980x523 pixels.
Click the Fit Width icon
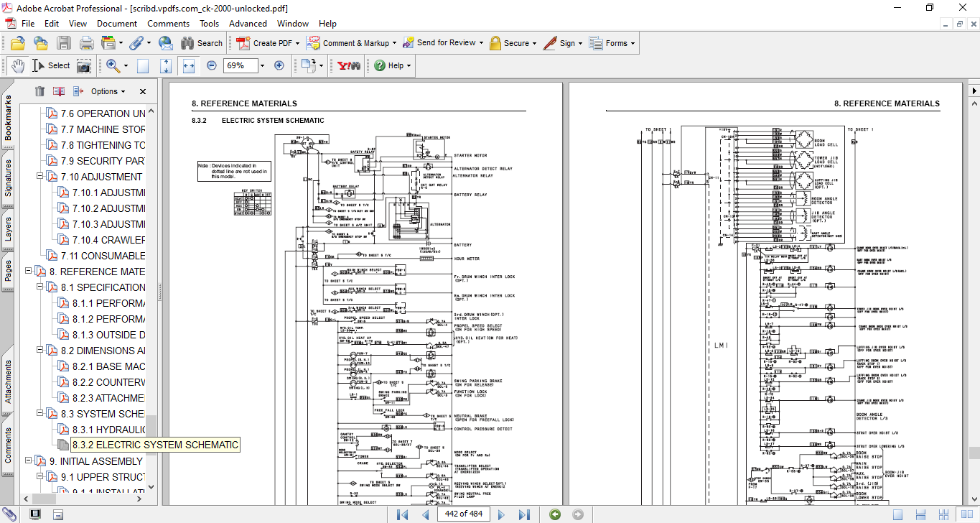click(x=189, y=65)
